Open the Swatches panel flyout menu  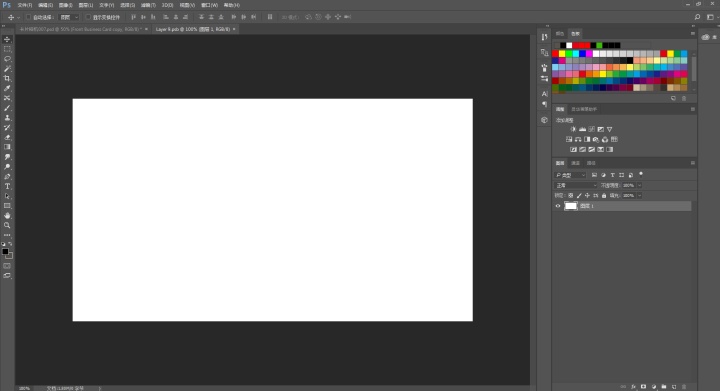[x=692, y=34]
